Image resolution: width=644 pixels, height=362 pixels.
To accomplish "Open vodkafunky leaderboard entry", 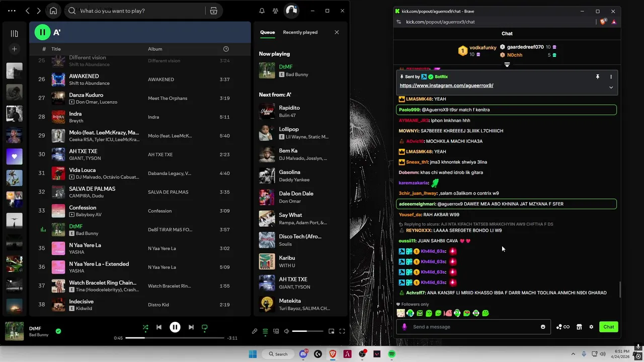I will pos(477,50).
